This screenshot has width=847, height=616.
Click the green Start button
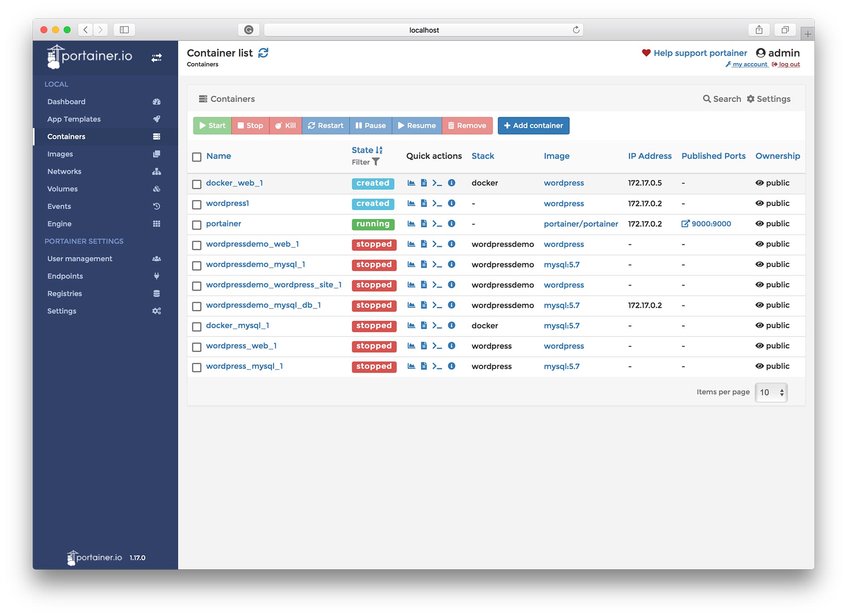[x=212, y=126]
